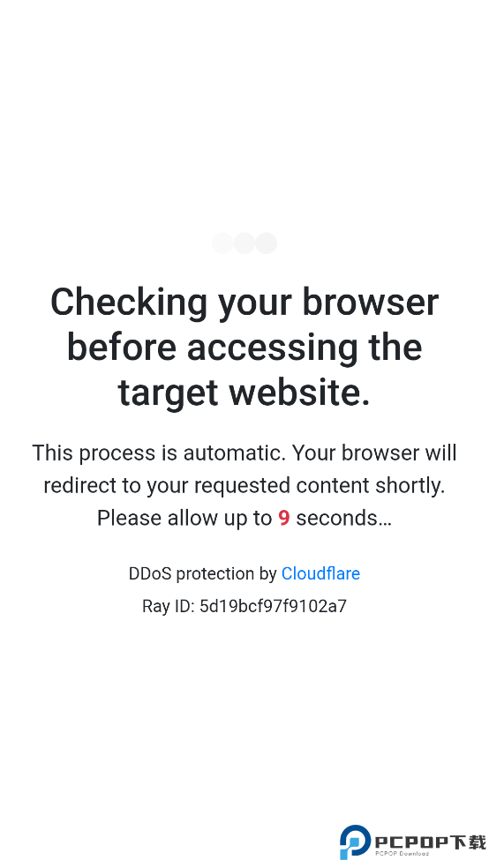Screen dimensions: 489x868
Task: Select the Ray ID value 5d19bcf97f9102a7
Action: pos(273,606)
